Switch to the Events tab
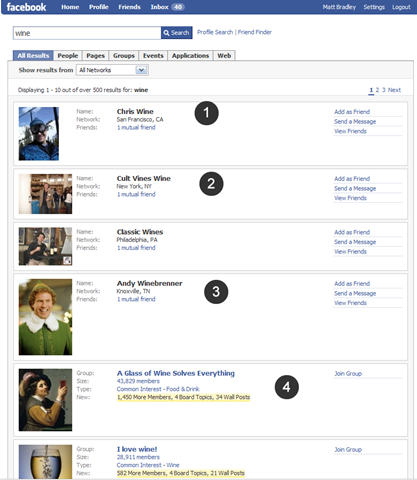 153,56
